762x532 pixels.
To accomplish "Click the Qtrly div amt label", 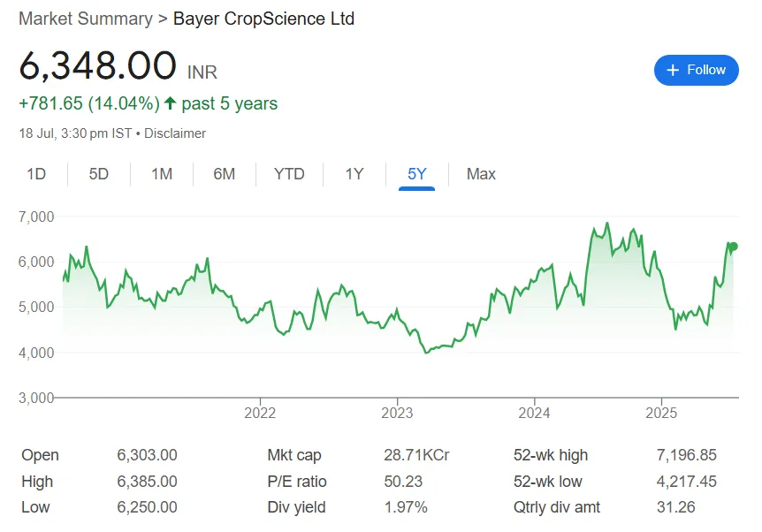I will click(557, 507).
